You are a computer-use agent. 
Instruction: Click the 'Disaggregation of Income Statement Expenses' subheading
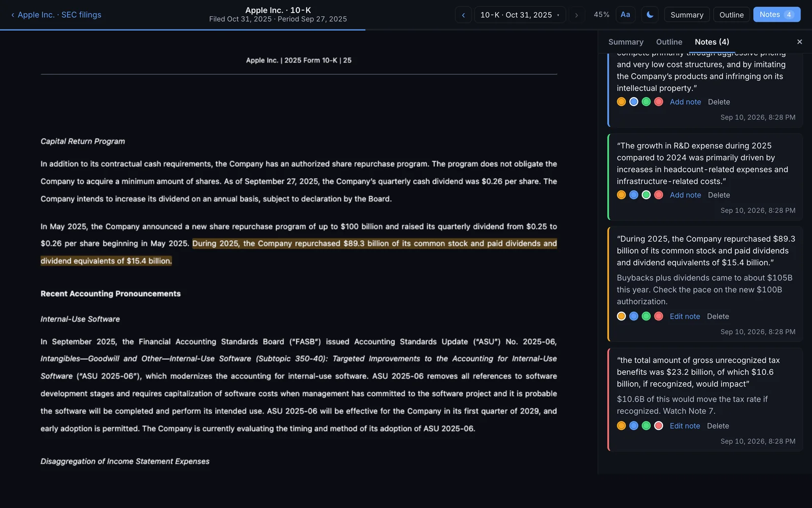pos(125,461)
